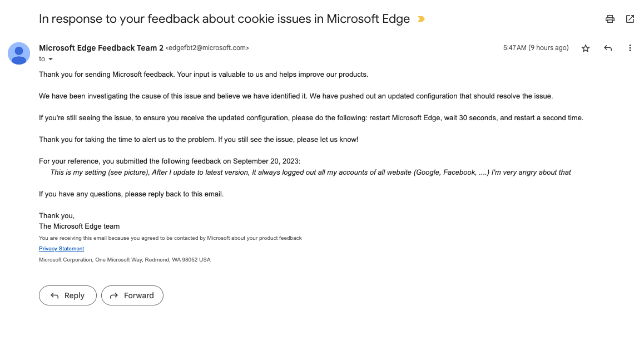Open the Privacy Statement link
This screenshot has width=644, height=355.
click(61, 249)
